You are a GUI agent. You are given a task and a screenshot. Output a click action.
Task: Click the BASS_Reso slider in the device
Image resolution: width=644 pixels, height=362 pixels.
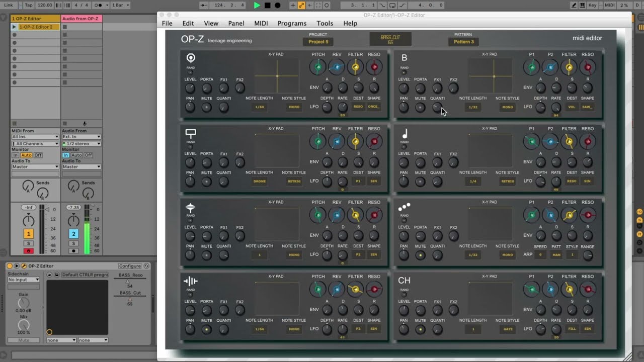tap(131, 281)
